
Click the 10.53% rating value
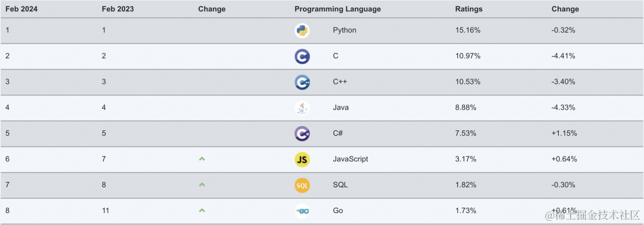[x=467, y=82]
